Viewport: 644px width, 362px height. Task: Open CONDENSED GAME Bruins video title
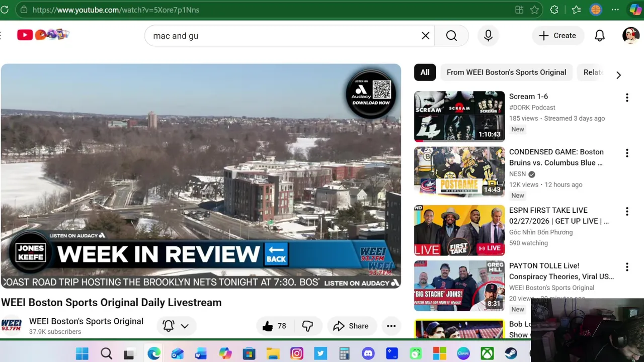tap(556, 157)
